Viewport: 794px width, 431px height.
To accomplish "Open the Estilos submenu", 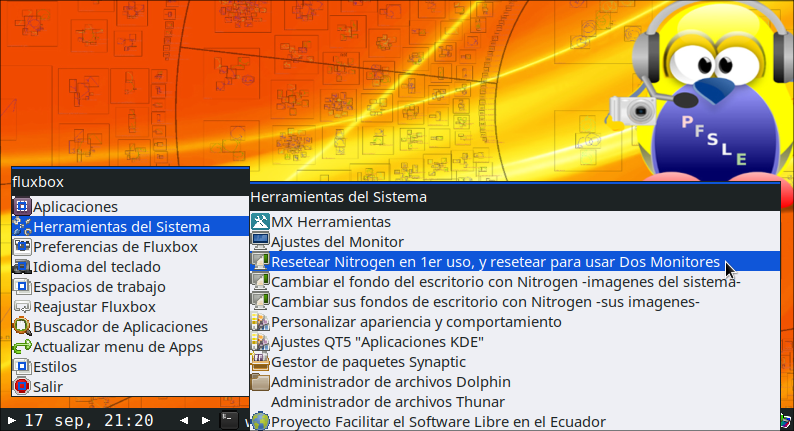I will [131, 367].
